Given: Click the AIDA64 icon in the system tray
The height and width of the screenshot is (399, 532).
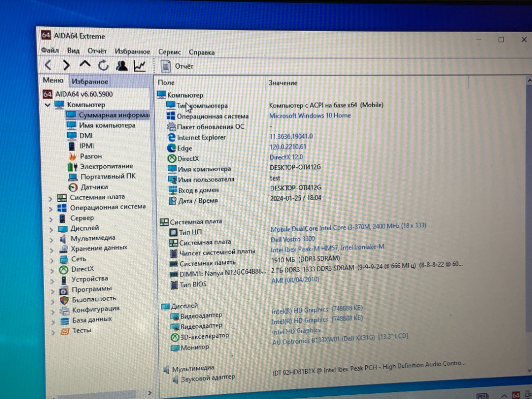Looking at the screenshot, I should (x=516, y=395).
